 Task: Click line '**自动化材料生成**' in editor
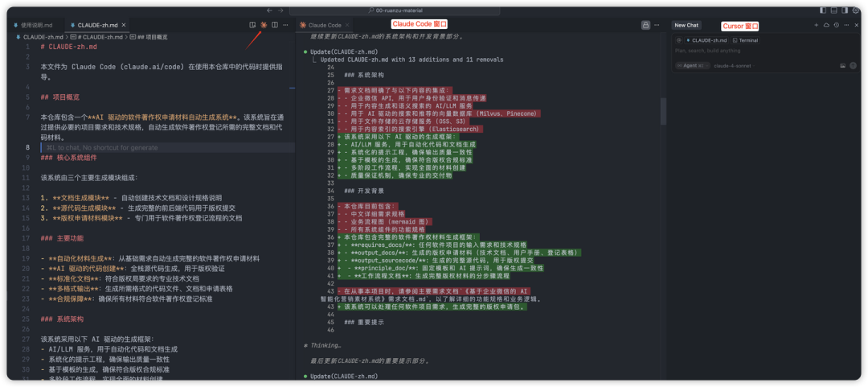(150, 258)
